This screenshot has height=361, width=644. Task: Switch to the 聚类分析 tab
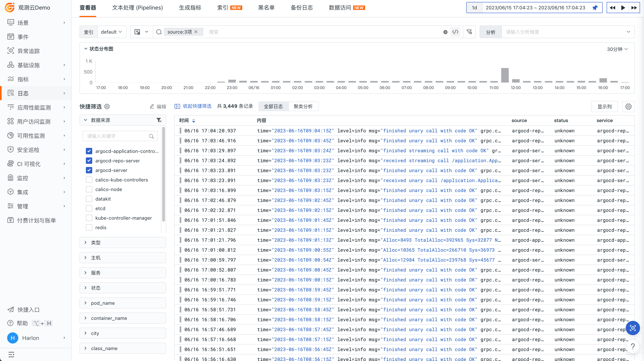[x=303, y=107]
